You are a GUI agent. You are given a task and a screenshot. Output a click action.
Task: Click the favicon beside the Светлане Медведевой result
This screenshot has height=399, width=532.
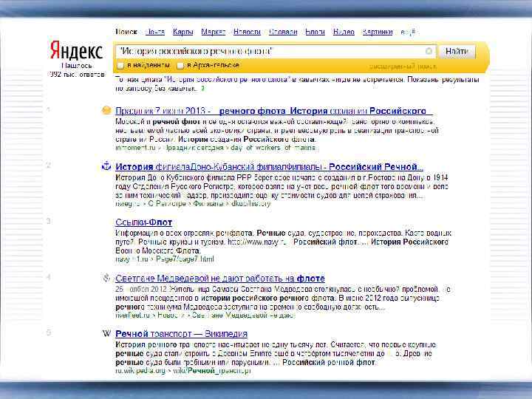click(x=106, y=278)
